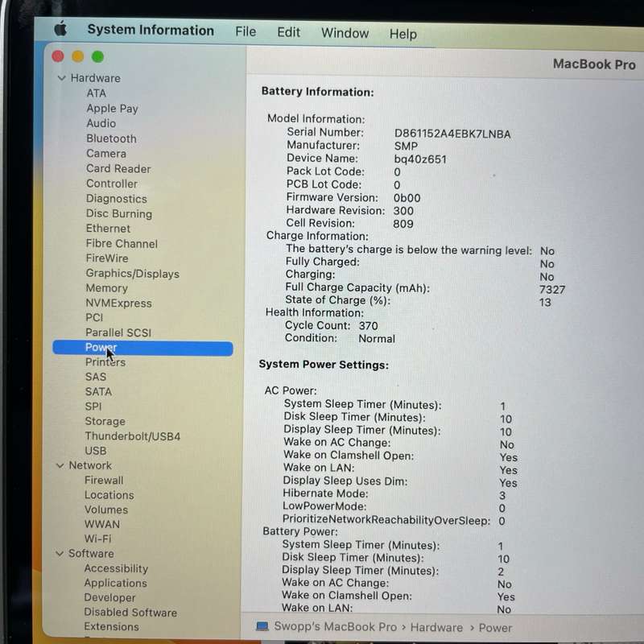This screenshot has width=644, height=644.
Task: Select the highlighted Power item
Action: (x=142, y=349)
